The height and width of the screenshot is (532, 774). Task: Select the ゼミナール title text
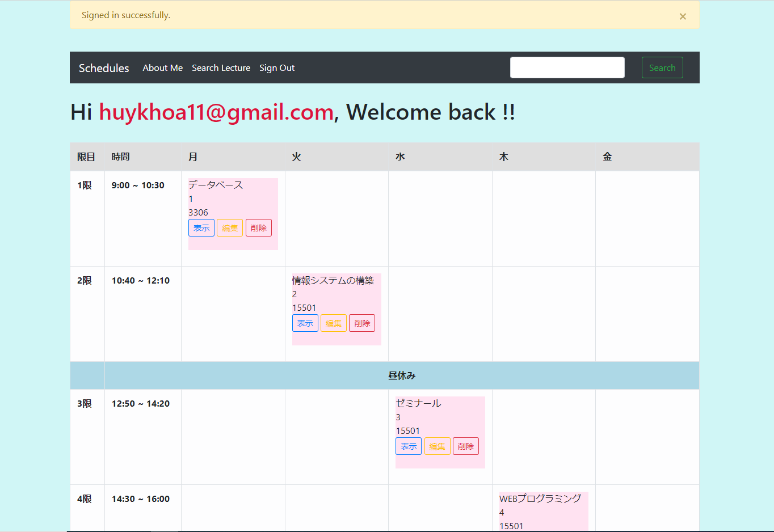pyautogui.click(x=418, y=403)
